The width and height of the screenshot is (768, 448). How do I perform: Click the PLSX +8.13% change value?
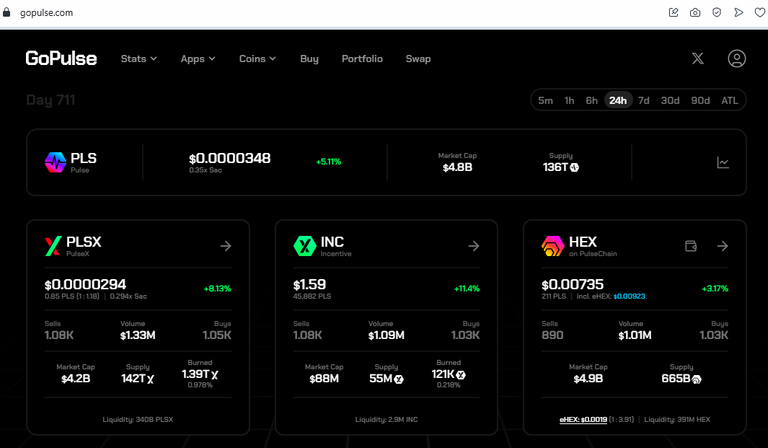pyautogui.click(x=217, y=289)
